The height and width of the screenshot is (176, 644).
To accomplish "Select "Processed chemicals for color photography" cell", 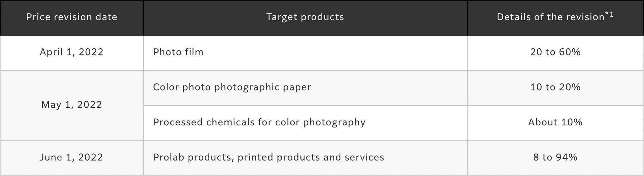I will (259, 122).
